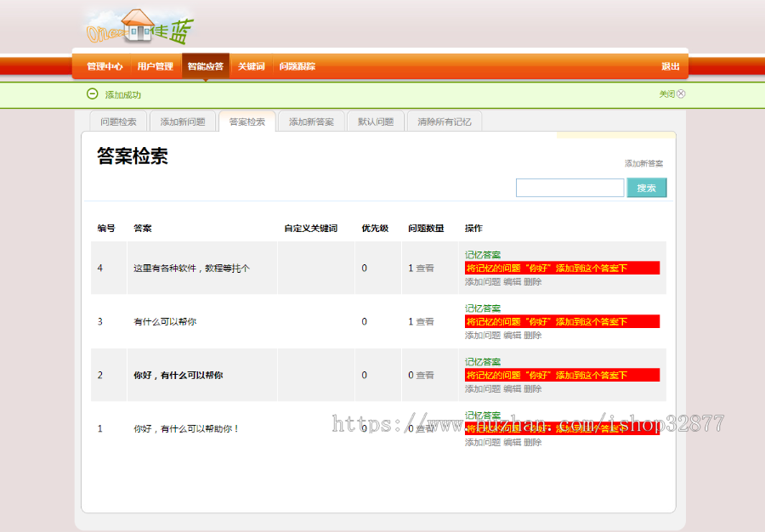Click 编辑 in row 1
Viewport: 765px width, 532px height.
pyautogui.click(x=513, y=443)
